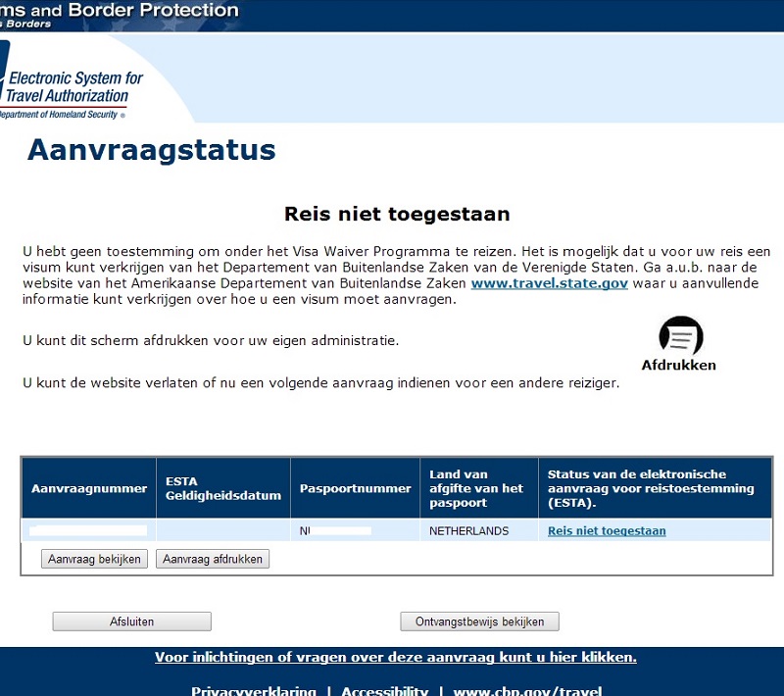
Task: Click the 'ESTA Geldigheidsdatum' column header
Action: pyautogui.click(x=222, y=488)
